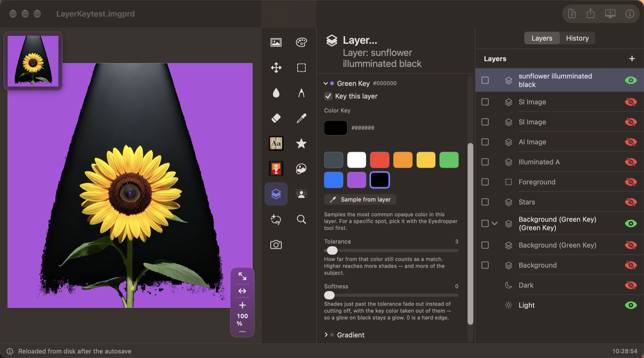Toggle the chevron beside Background (Green Key) (Green Key)
Viewport: 644px width, 358px height.
pos(495,223)
